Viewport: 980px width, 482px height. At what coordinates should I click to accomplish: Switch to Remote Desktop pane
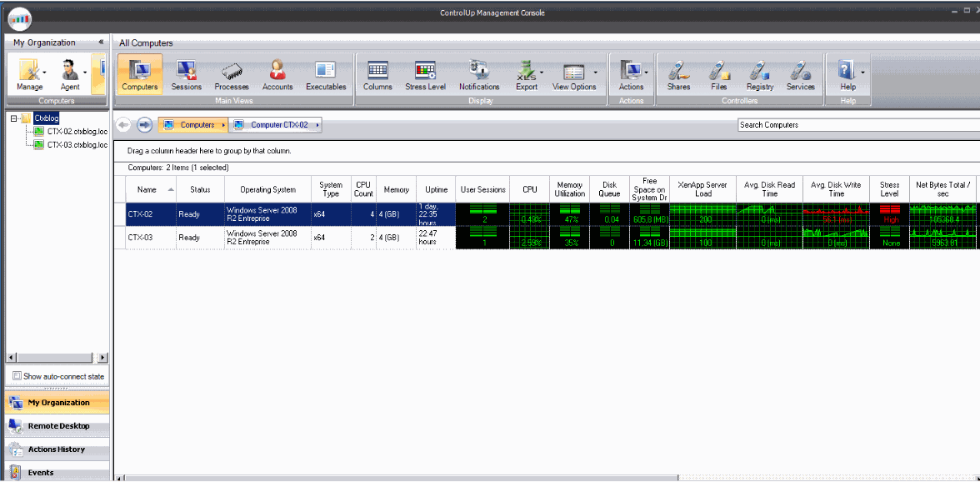(55, 426)
